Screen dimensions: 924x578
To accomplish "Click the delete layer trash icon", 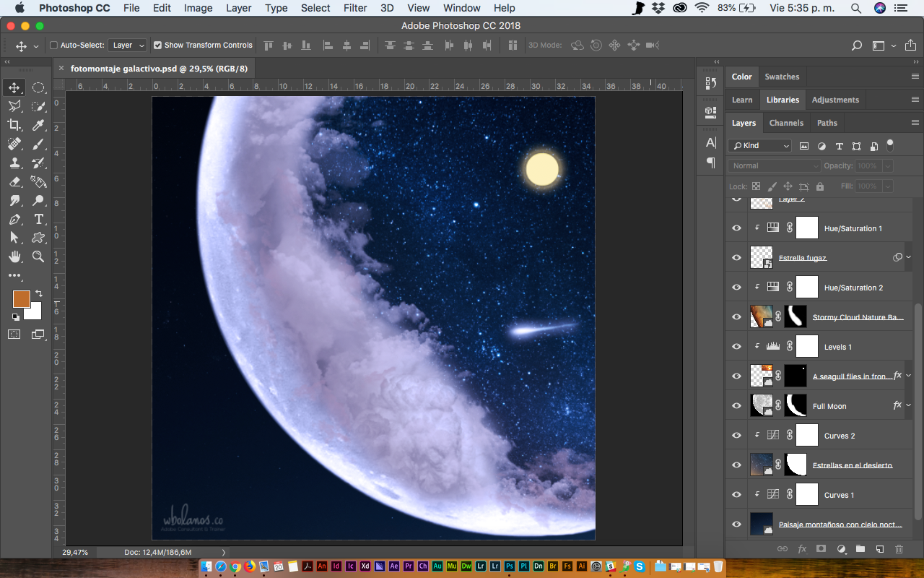I will pos(899,549).
